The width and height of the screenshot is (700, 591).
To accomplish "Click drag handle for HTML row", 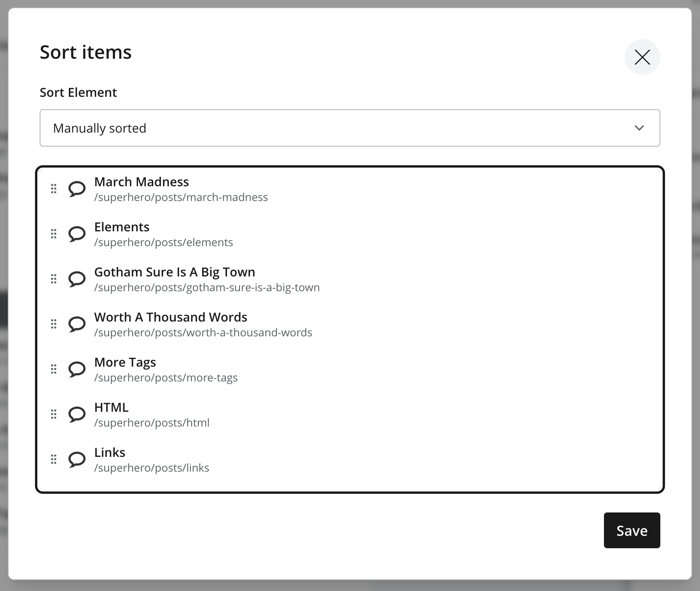I will pos(54,414).
